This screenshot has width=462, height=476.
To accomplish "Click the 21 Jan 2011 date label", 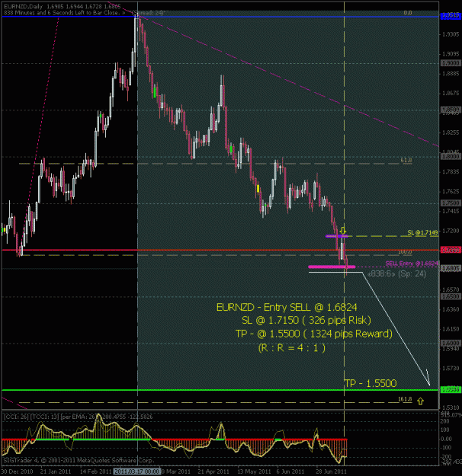I will click(56, 471).
